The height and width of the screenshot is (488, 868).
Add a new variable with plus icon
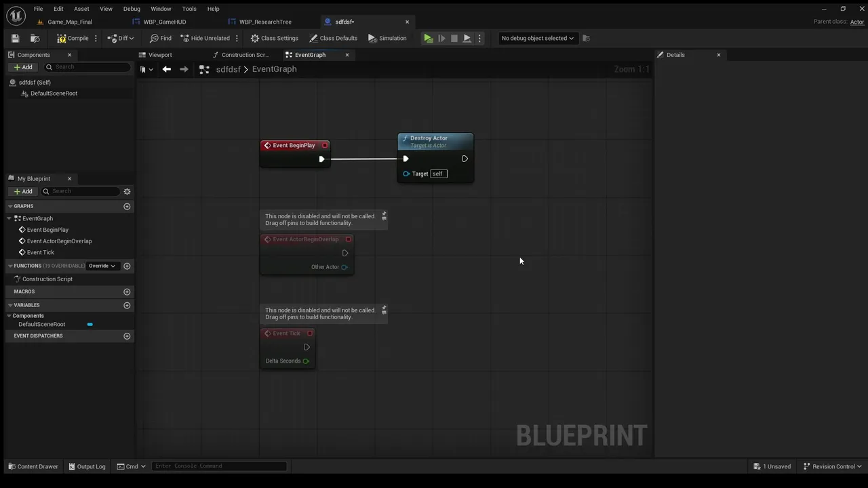point(127,305)
